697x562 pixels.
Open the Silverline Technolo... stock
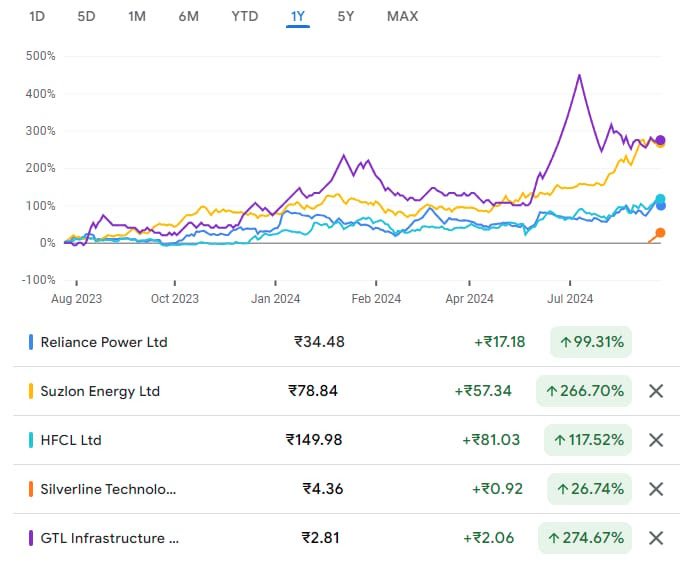(x=108, y=489)
